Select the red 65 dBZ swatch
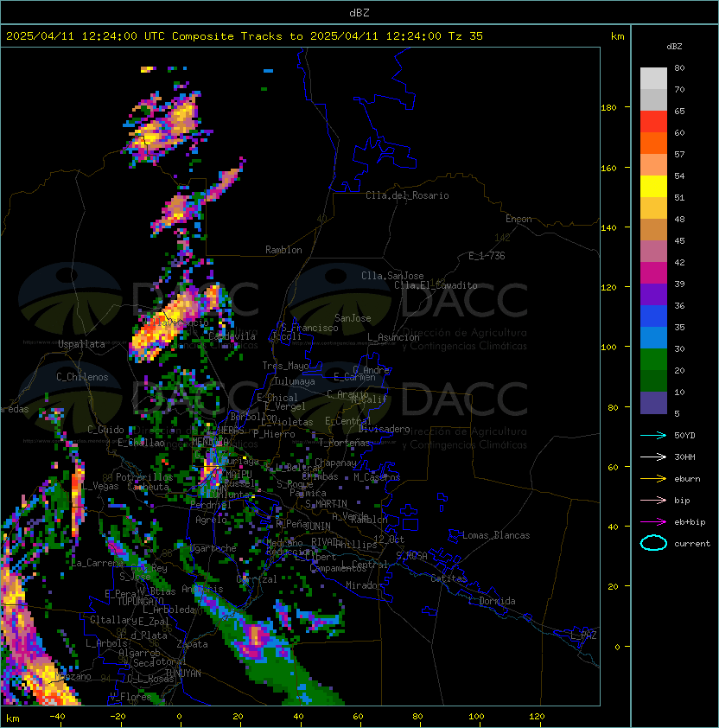Viewport: 719px width, 728px height. tap(653, 122)
